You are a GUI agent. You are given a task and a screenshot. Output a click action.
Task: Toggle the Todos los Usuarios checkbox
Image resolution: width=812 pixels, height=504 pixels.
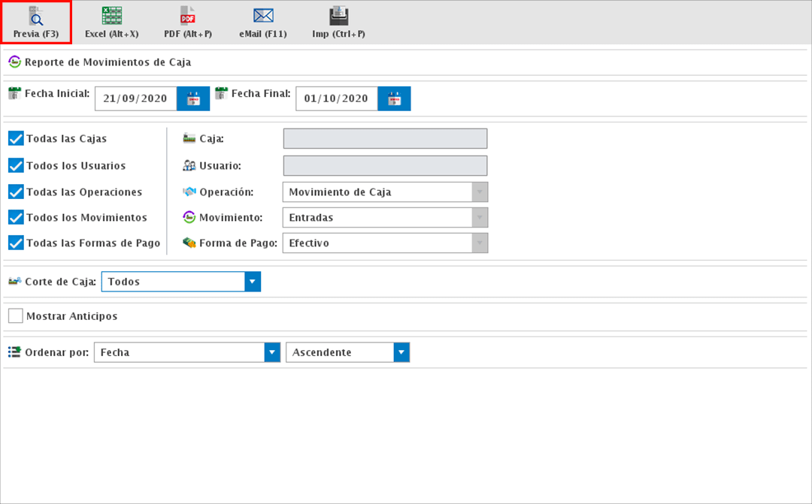16,165
